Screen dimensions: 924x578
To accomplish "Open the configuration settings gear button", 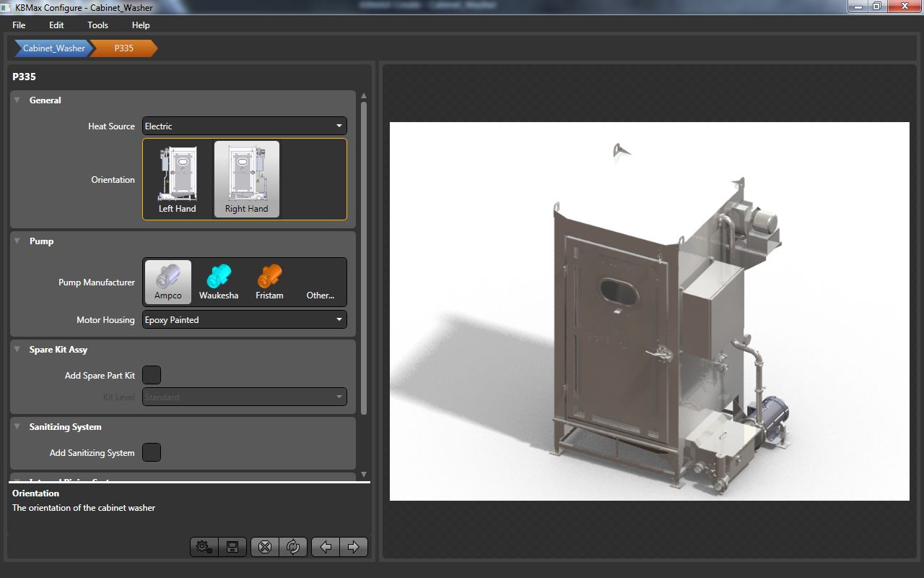I will [x=204, y=547].
